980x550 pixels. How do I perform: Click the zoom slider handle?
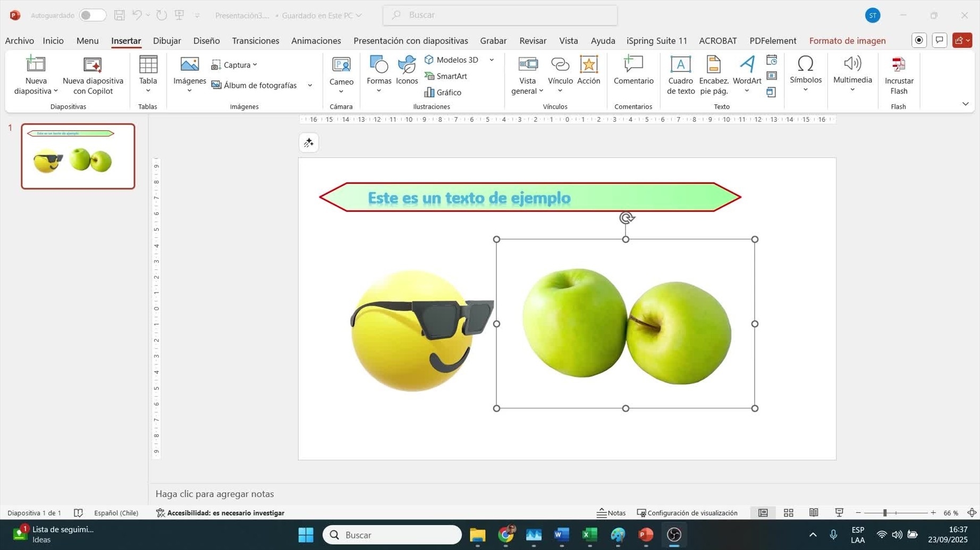point(885,513)
